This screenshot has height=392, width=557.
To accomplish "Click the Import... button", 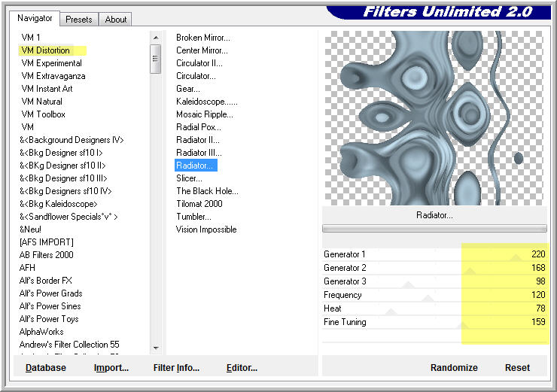I will pyautogui.click(x=111, y=367).
